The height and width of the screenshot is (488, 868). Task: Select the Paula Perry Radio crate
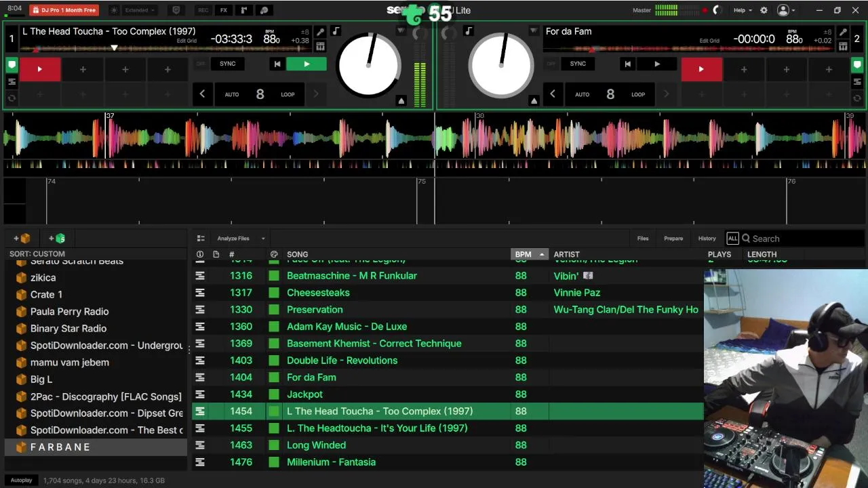click(x=69, y=312)
